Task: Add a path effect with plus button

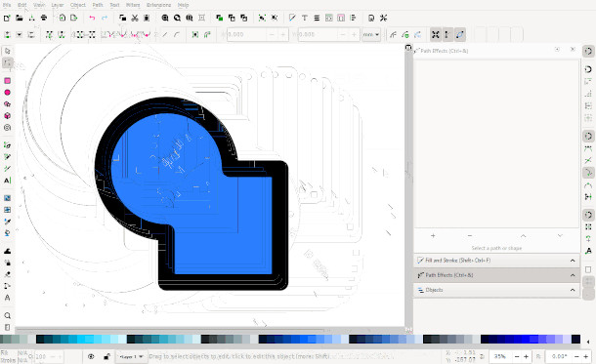Action: tap(433, 236)
